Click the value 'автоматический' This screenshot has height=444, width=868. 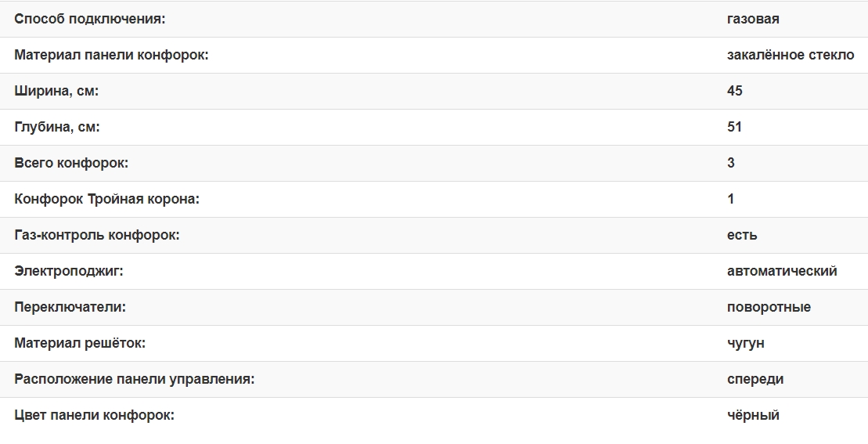click(x=782, y=271)
